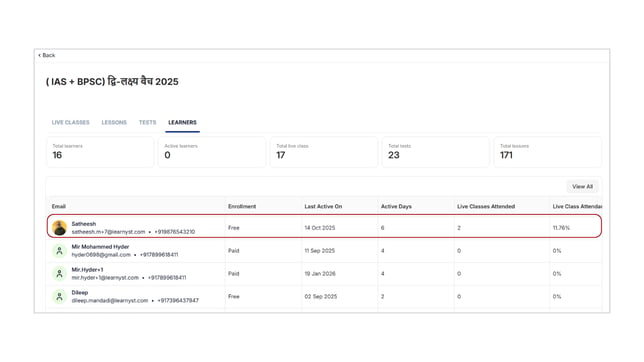Screen dimensions: 644x362
Task: Open the Total lessons stat card
Action: 547,152
